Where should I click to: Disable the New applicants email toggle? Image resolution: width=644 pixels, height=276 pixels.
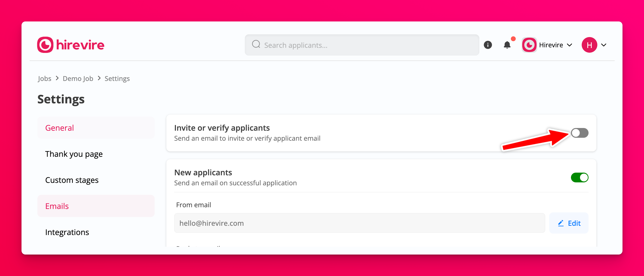point(580,178)
